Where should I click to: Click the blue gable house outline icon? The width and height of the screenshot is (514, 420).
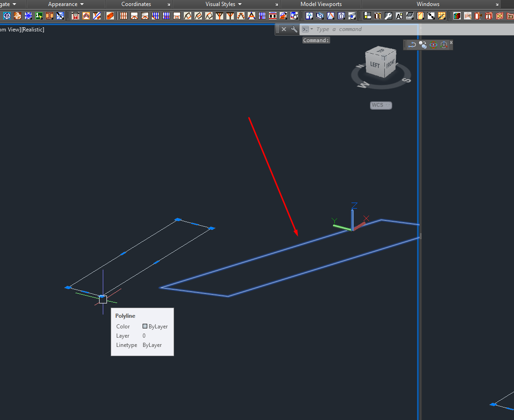click(341, 16)
